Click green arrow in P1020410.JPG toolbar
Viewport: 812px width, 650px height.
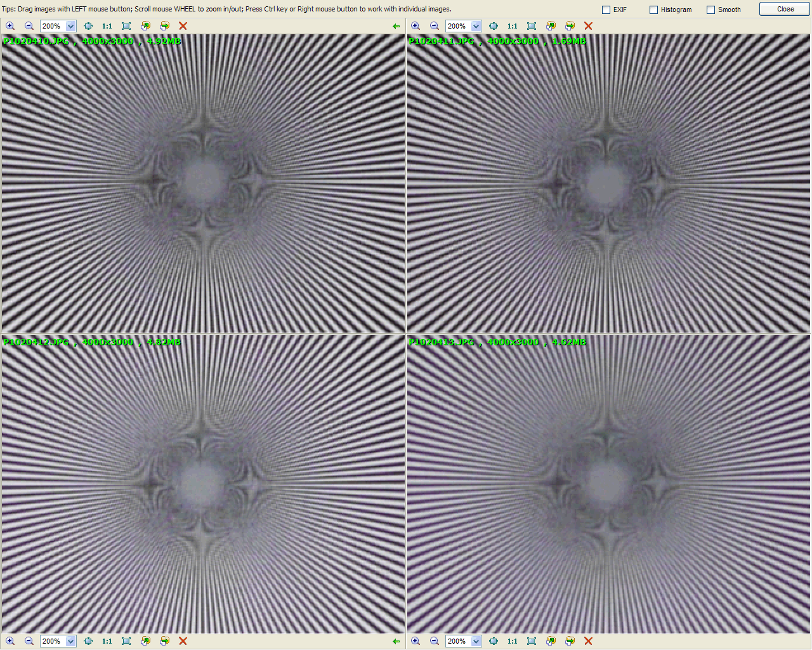(396, 26)
